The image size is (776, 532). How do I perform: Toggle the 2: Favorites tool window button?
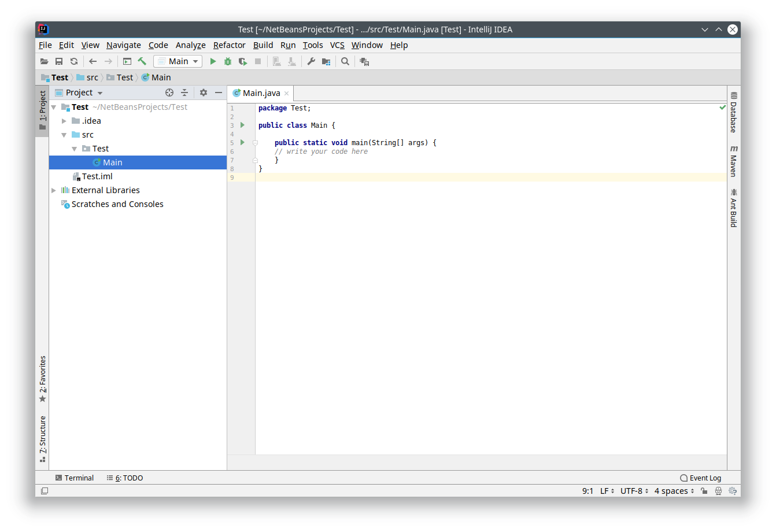[x=42, y=379]
